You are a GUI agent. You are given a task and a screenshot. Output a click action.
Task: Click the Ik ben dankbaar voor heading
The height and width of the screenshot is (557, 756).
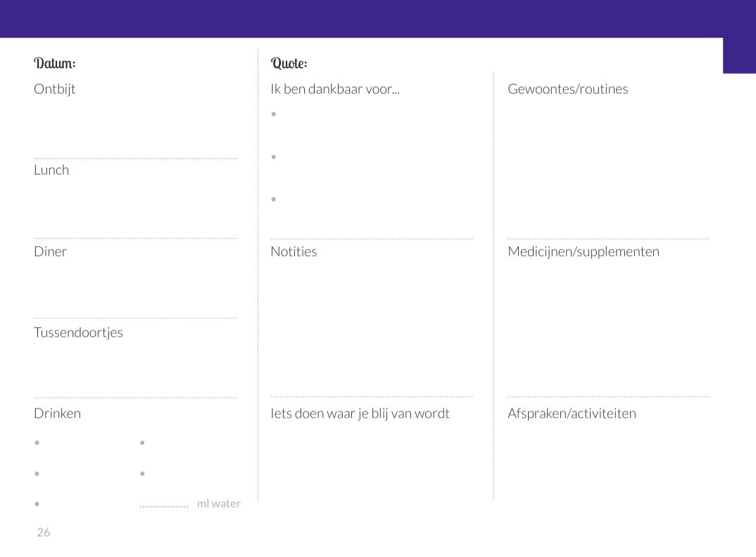(x=334, y=89)
